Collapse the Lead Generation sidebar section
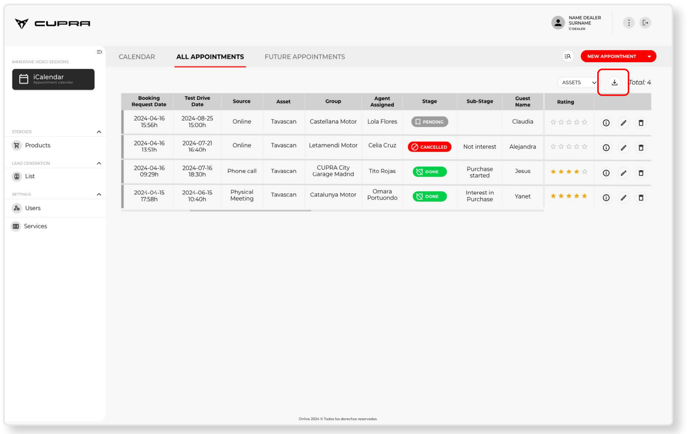Viewport: 688px width, 434px height. click(x=99, y=163)
